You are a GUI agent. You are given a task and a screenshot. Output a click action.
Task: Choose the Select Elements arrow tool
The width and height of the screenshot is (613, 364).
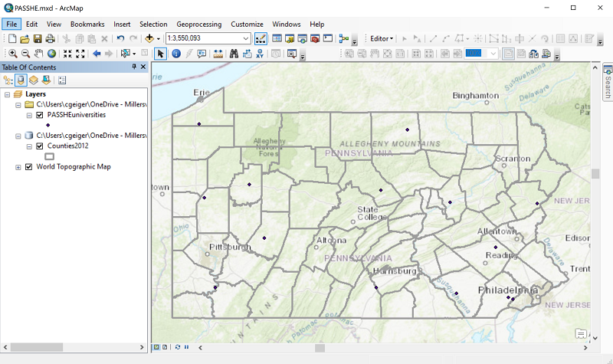click(x=160, y=54)
